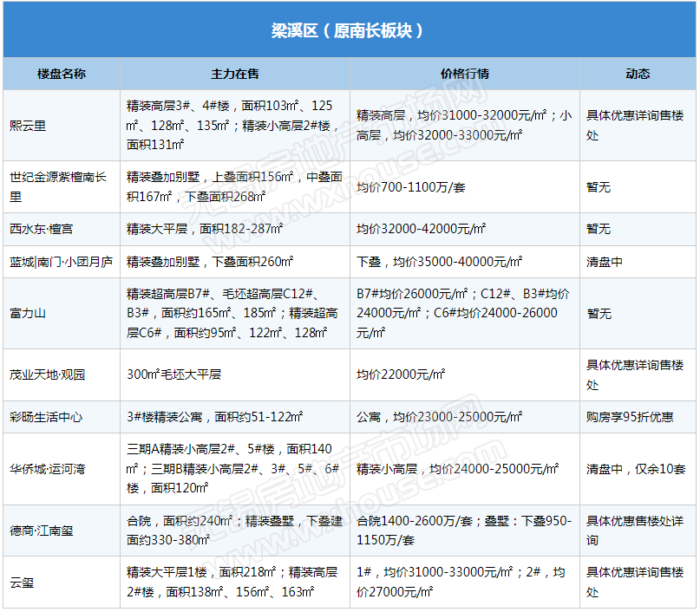
Task: Select the 富力山 property name
Action: click(29, 313)
